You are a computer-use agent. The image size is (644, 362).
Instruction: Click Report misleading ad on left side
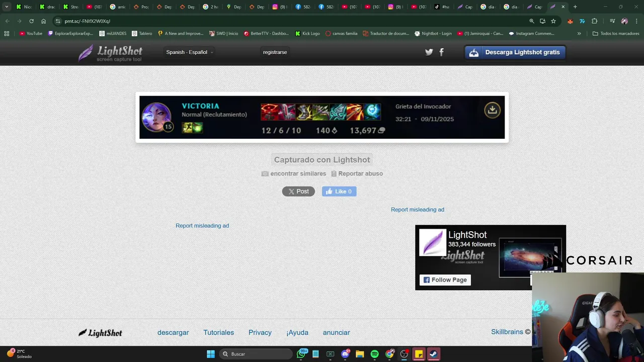coord(202,226)
